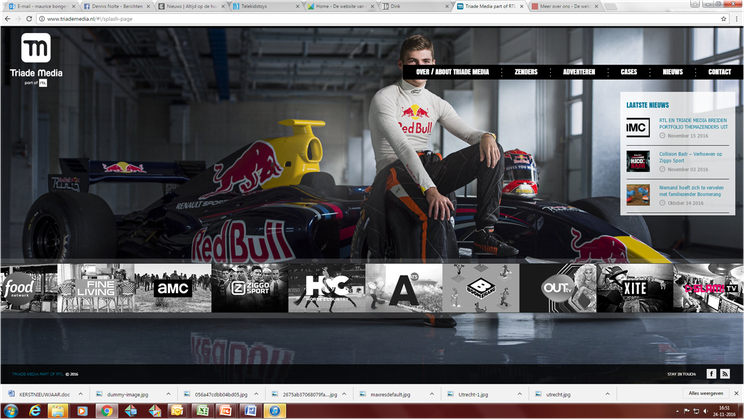Screen dimensions: 744x419
Task: Switch to Meer over ons tab
Action: tap(564, 7)
